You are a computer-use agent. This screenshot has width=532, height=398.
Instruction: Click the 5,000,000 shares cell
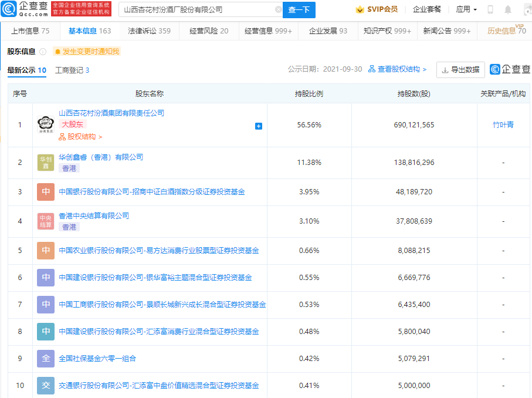(x=414, y=386)
